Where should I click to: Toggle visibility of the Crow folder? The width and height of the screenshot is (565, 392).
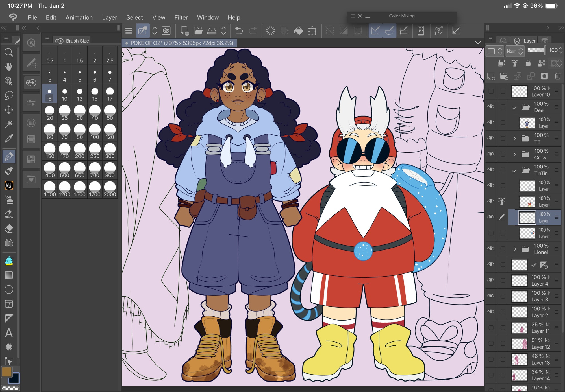(x=491, y=154)
